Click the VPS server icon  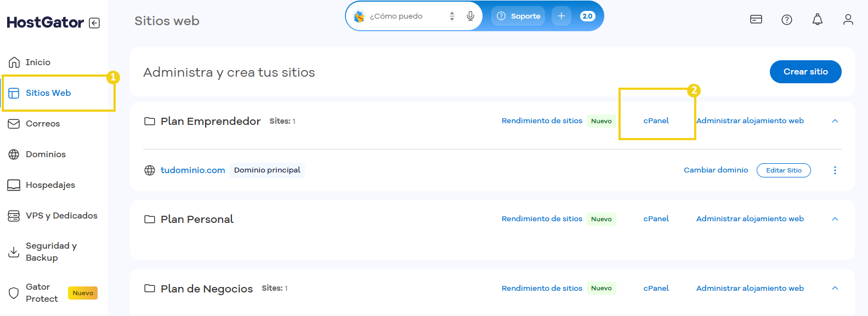(x=14, y=216)
